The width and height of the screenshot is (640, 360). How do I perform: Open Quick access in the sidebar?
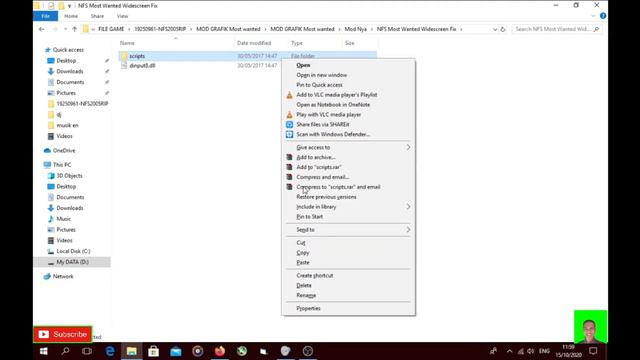coord(68,50)
